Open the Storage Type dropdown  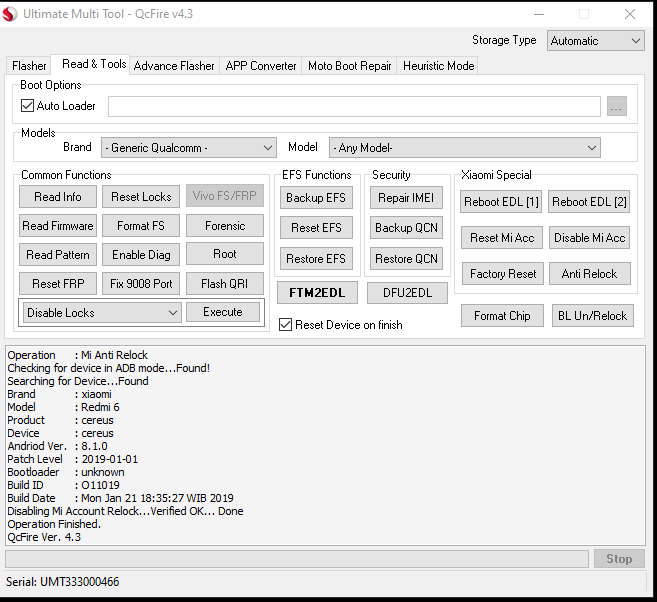(x=595, y=41)
